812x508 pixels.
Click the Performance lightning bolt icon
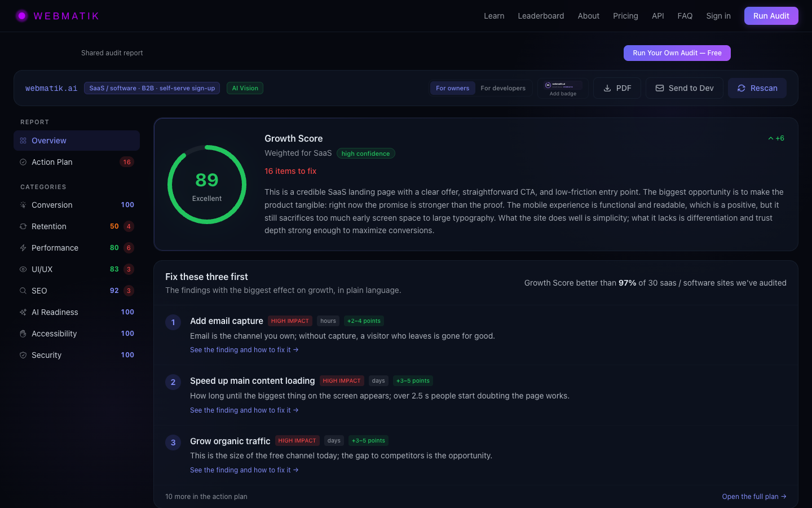point(23,248)
